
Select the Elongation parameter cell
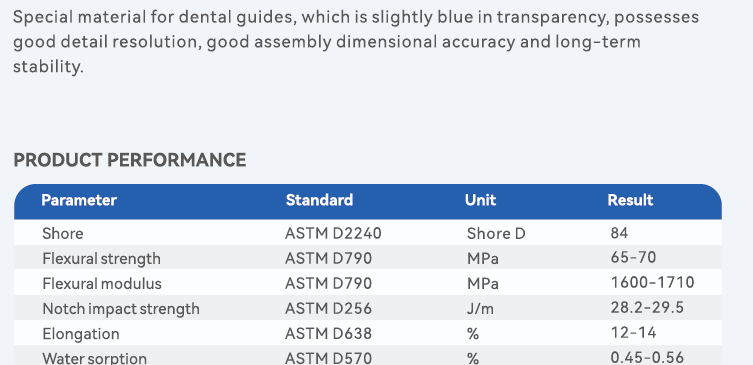coord(81,333)
